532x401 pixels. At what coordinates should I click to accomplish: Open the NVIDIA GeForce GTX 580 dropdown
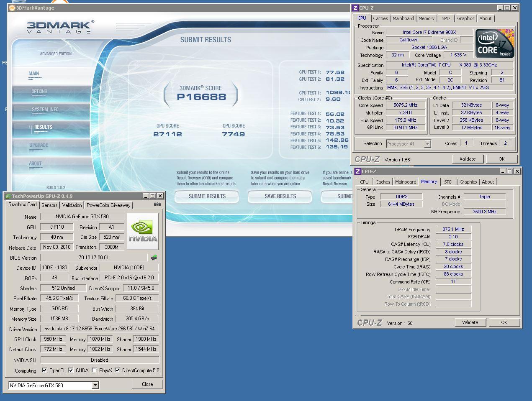(x=95, y=385)
